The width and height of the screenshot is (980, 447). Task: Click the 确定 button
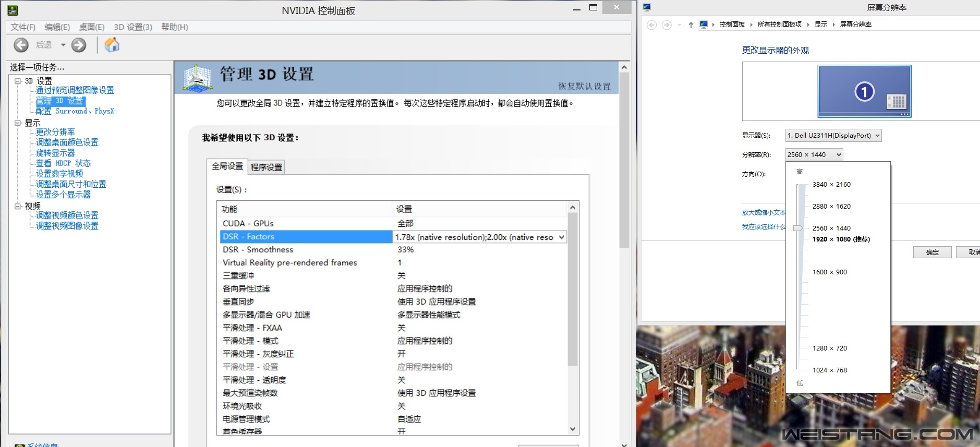pos(933,252)
